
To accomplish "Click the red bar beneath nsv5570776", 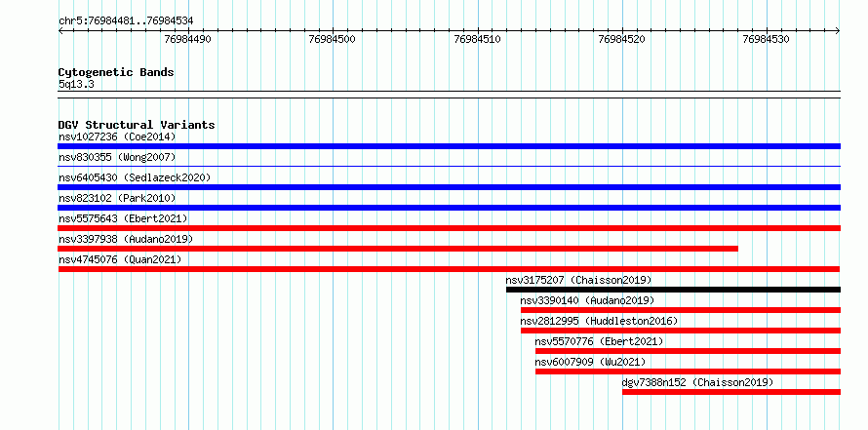I will coord(688,351).
